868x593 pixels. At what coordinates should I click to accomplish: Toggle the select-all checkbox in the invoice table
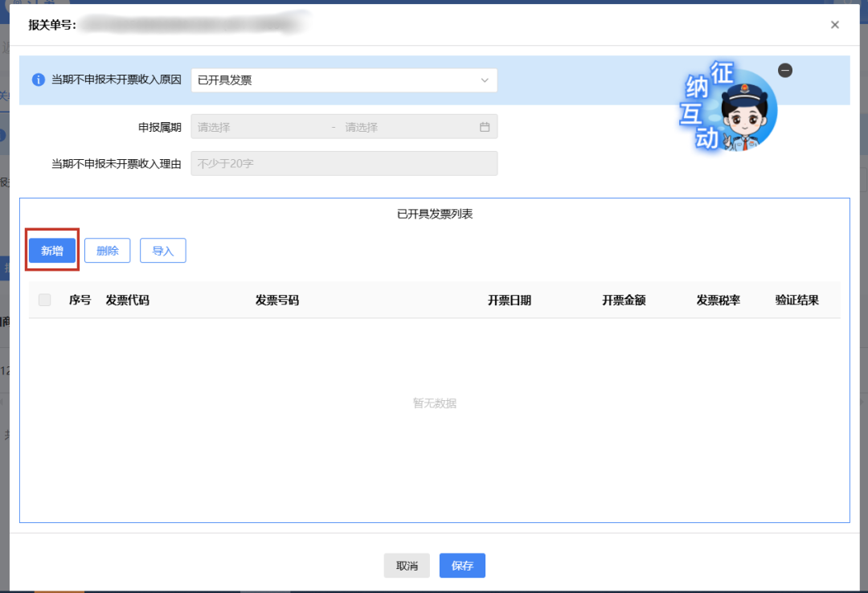coord(45,298)
